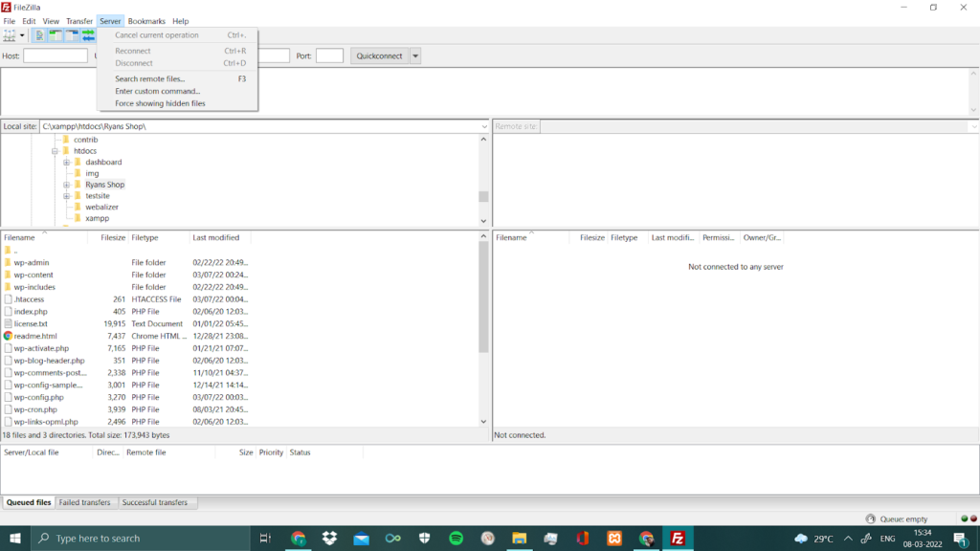Open the Transfer menu
980x551 pixels.
click(79, 21)
